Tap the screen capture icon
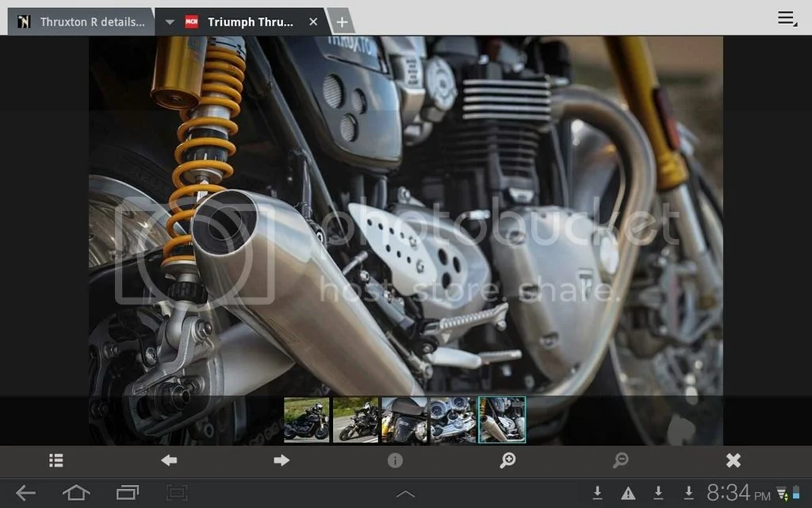The width and height of the screenshot is (812, 508). pos(176,492)
